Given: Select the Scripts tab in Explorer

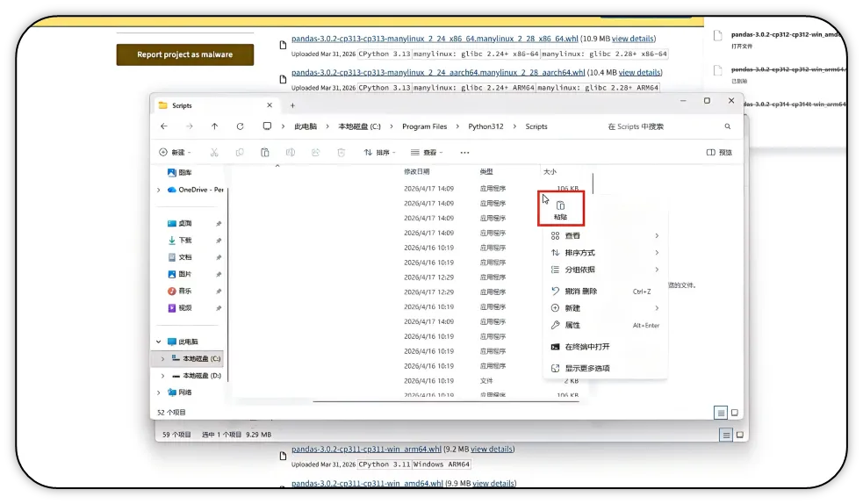Looking at the screenshot, I should (x=216, y=105).
